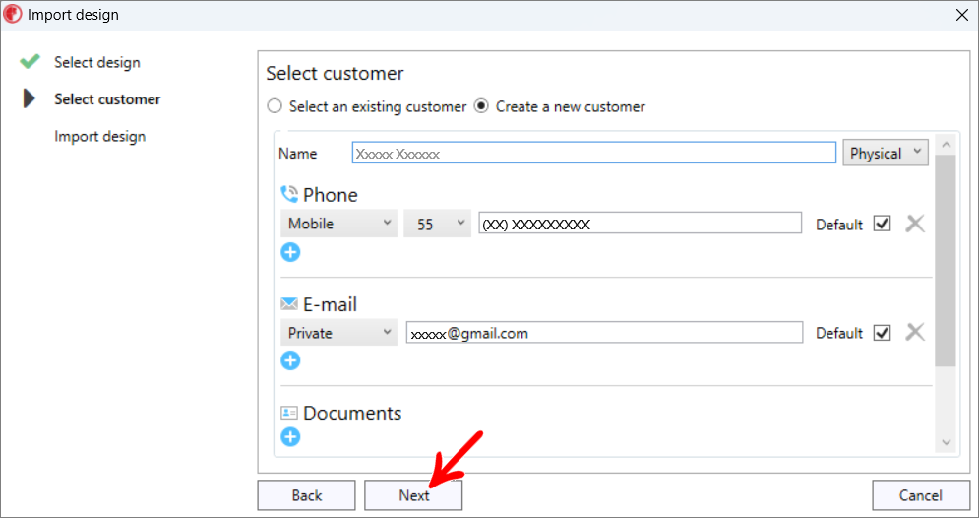Open the Mobile phone type dropdown
980x519 pixels.
tap(338, 224)
